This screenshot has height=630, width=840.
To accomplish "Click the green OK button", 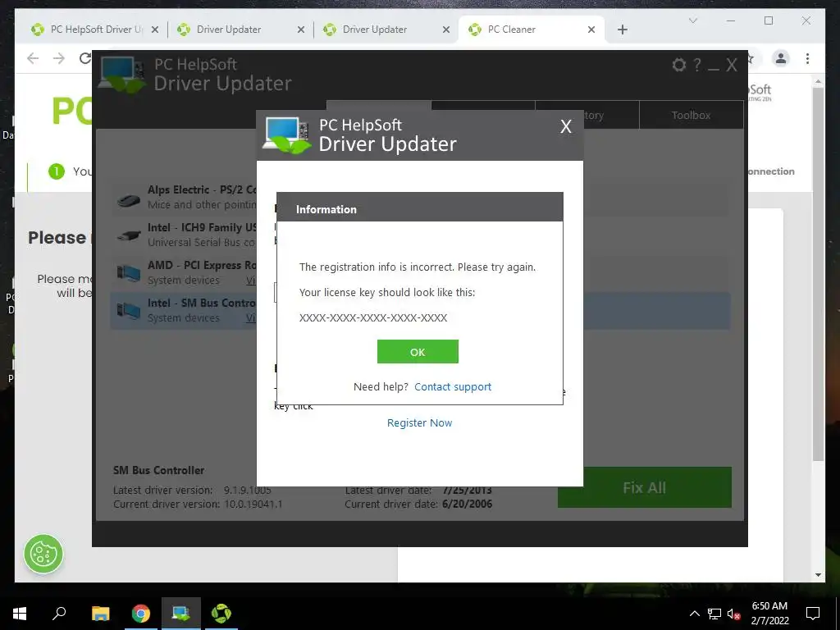I will pyautogui.click(x=418, y=351).
